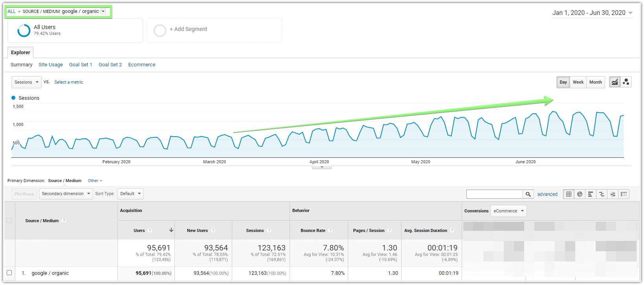644x285 pixels.
Task: Open help for Bounce Rate column
Action: (330, 230)
